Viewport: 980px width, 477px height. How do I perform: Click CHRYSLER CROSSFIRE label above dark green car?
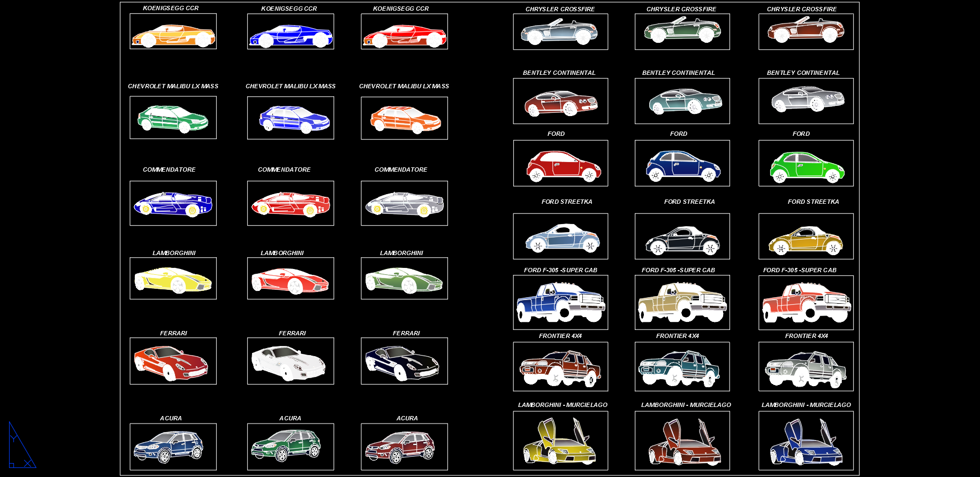tap(681, 9)
